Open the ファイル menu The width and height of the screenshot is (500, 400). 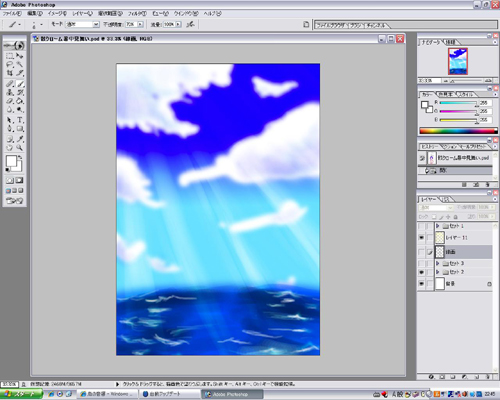point(12,14)
